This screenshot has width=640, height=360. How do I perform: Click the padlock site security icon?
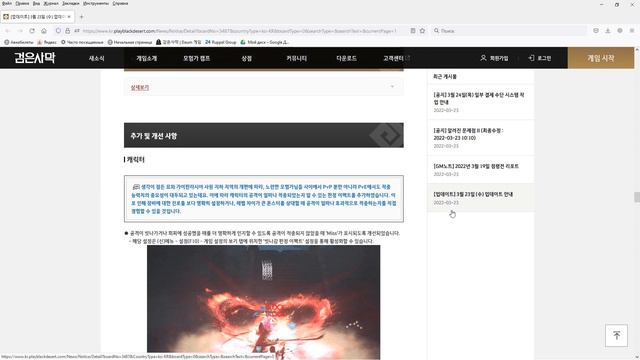tap(67, 31)
